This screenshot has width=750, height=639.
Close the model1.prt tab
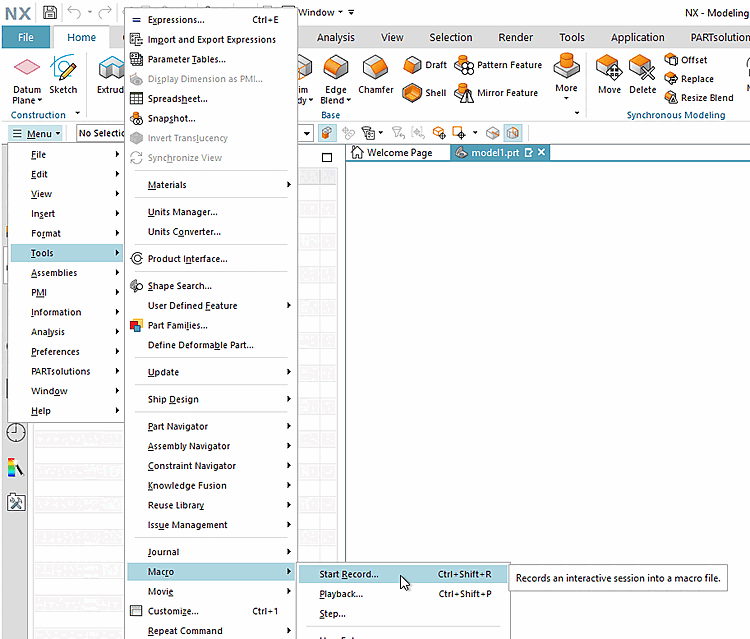[x=541, y=152]
